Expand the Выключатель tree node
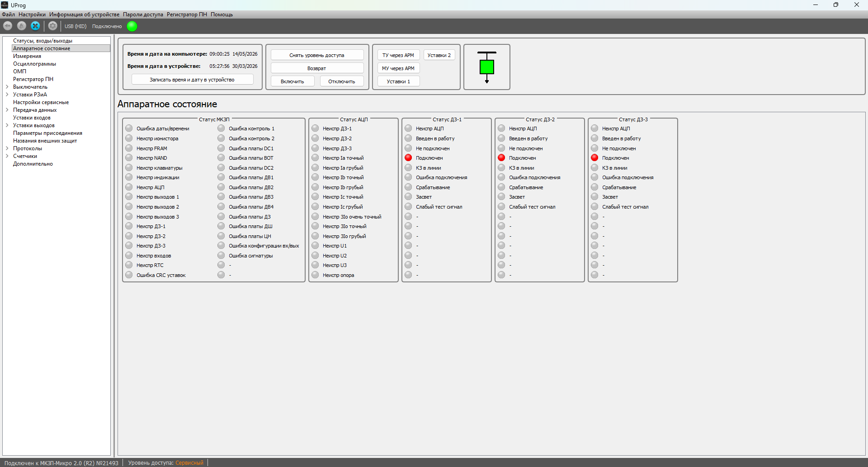 coord(7,87)
